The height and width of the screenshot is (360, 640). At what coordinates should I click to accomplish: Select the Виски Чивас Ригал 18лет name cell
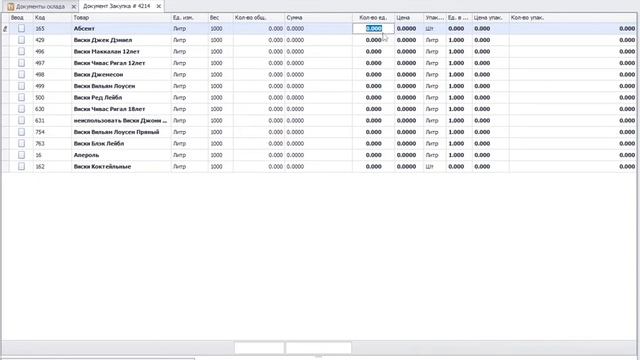pyautogui.click(x=122, y=109)
